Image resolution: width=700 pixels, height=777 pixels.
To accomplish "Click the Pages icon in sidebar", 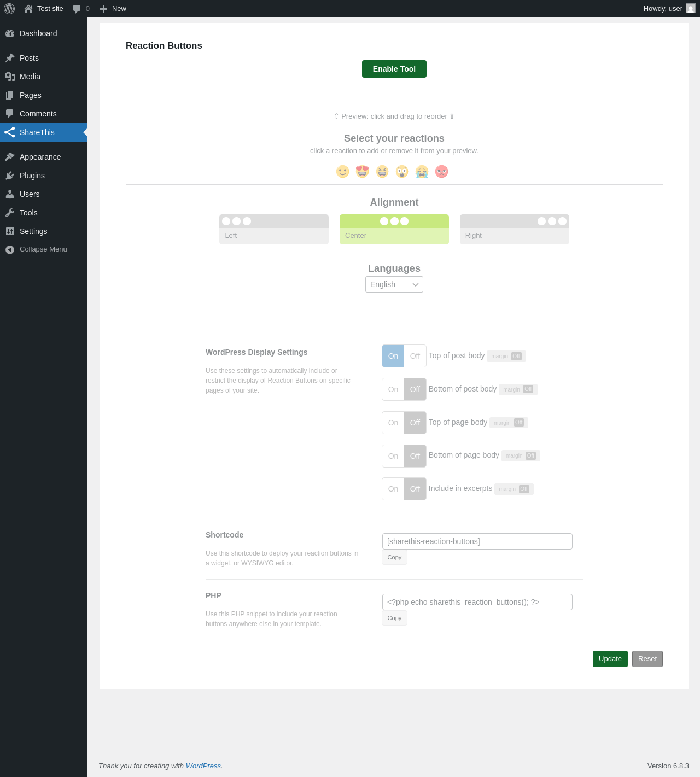I will [10, 95].
